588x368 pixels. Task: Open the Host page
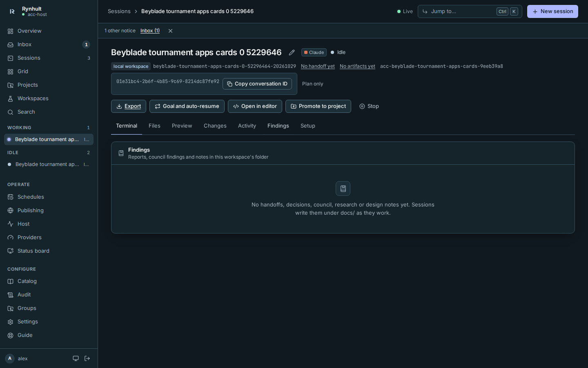point(49,224)
